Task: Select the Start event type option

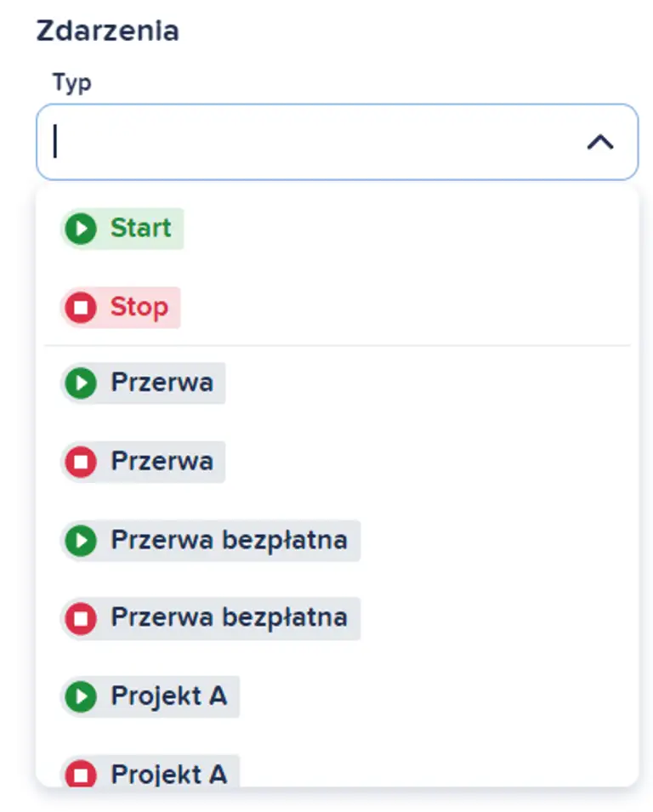Action: click(x=140, y=229)
